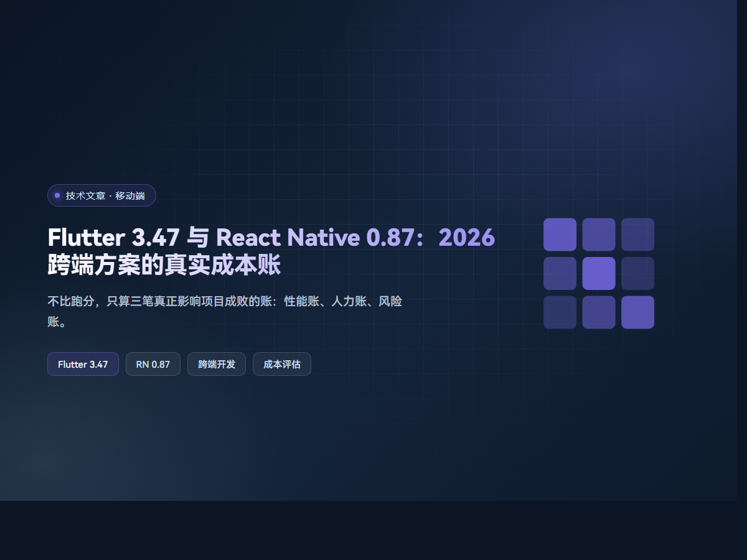Click the article headline starting with Flutter 3.47
This screenshot has width=747, height=560.
pyautogui.click(x=271, y=251)
